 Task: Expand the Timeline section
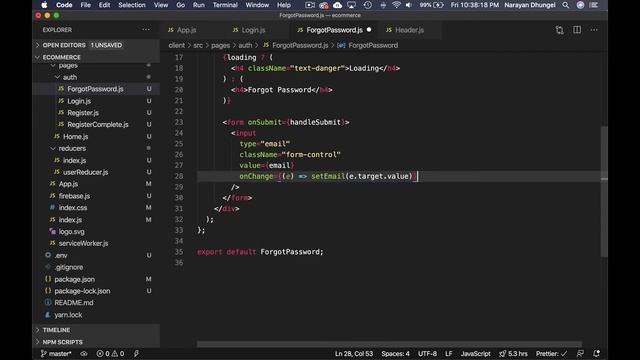pos(96,330)
